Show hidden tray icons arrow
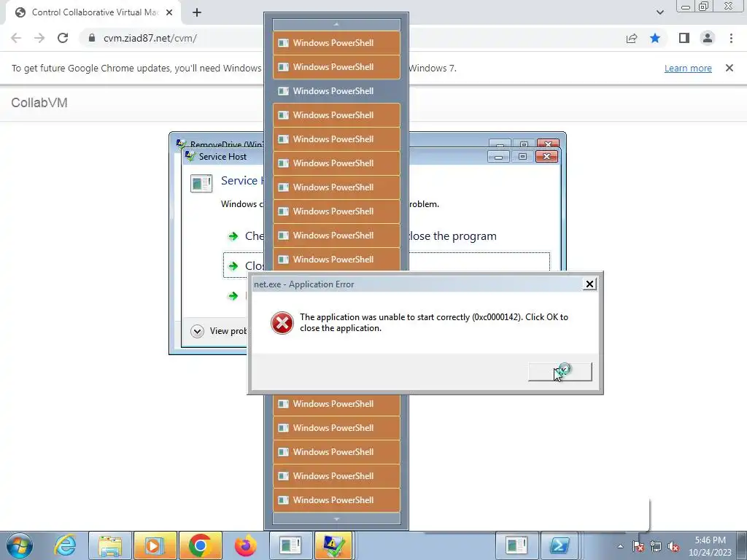The image size is (747, 560). (620, 547)
